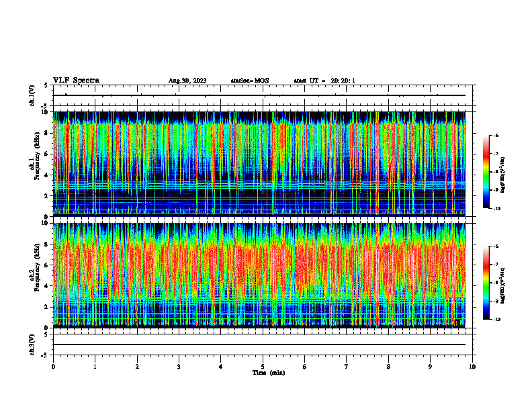The height and width of the screenshot is (411, 532).
Task: Click the ch.1 voltage waveform trace
Action: point(259,95)
